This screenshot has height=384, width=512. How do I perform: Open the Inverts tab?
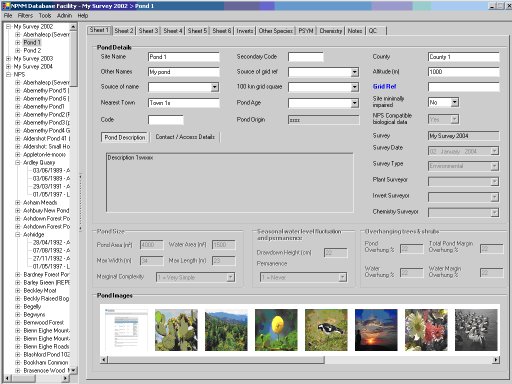[245, 31]
